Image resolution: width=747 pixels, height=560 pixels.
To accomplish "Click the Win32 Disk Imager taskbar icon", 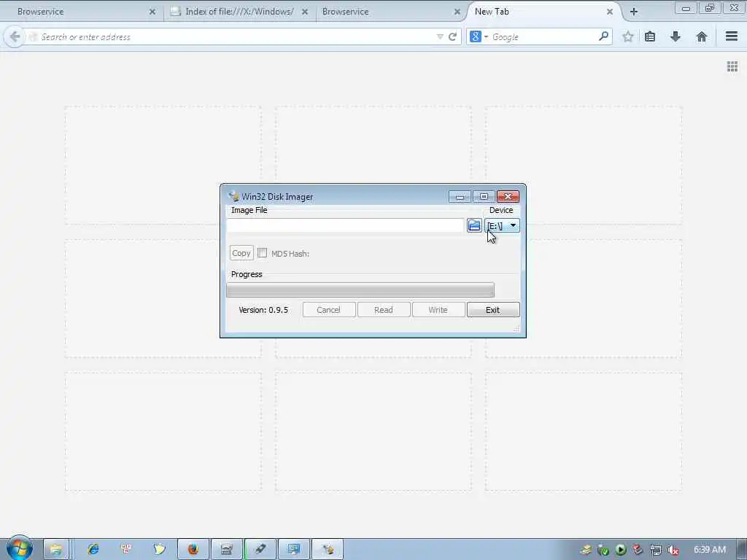I will (328, 549).
